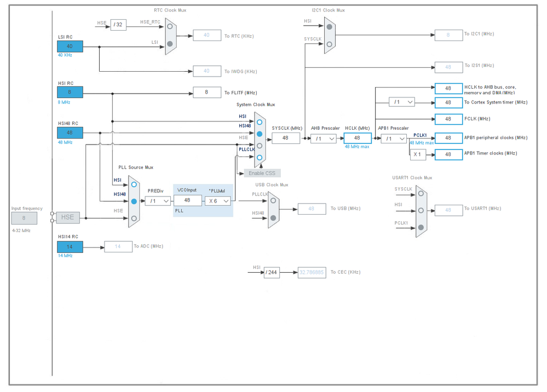This screenshot has width=547, height=392.
Task: Select HSI48 as System Clock Mux source
Action: [260, 134]
